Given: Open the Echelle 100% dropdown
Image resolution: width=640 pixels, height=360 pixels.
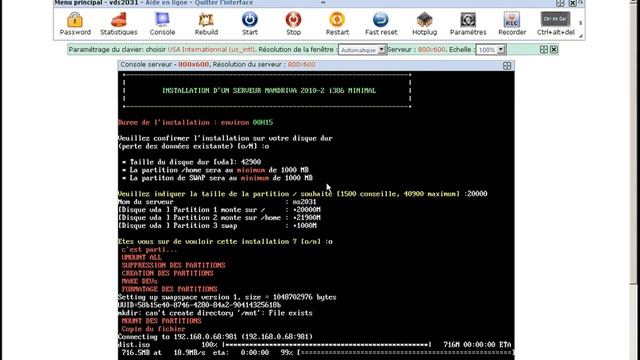Looking at the screenshot, I should click(491, 50).
